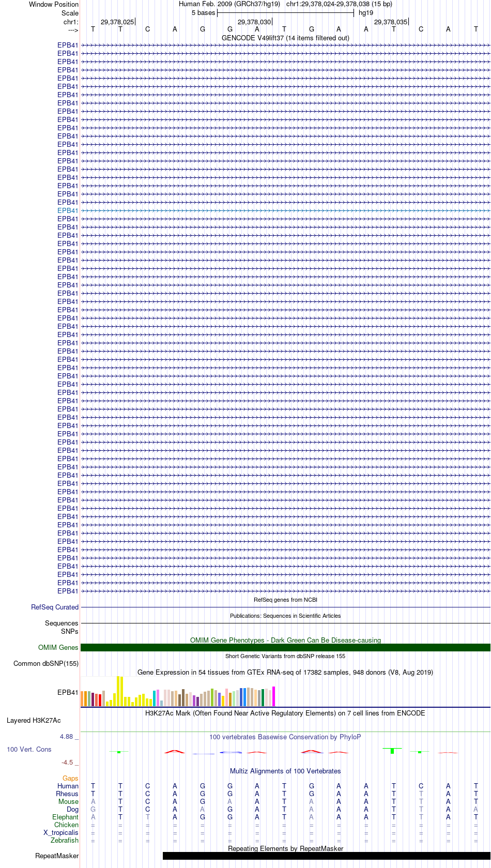Click the Rhesus species label
This screenshot has width=491, height=868.
click(67, 794)
